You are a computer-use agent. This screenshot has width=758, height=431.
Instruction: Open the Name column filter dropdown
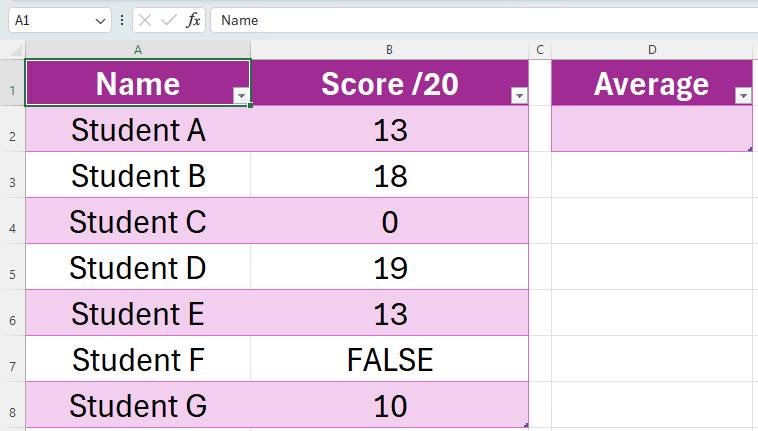tap(241, 96)
